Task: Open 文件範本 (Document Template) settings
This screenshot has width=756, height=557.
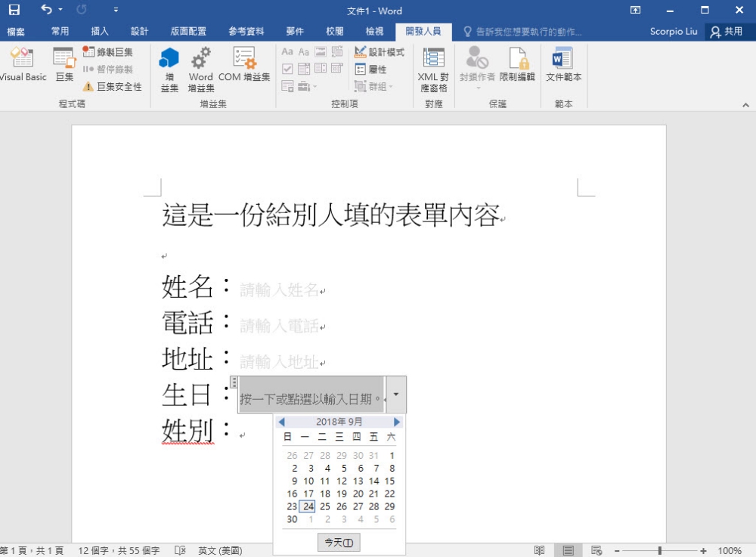Action: coord(562,67)
